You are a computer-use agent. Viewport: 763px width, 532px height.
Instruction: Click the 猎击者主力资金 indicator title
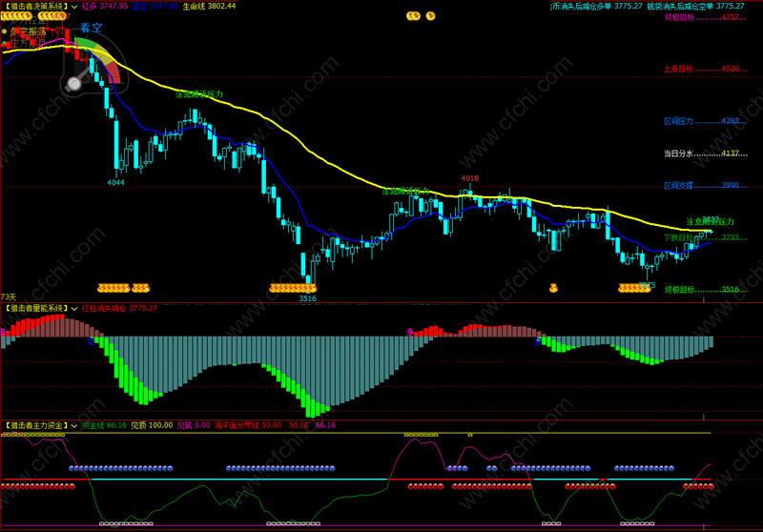35,425
